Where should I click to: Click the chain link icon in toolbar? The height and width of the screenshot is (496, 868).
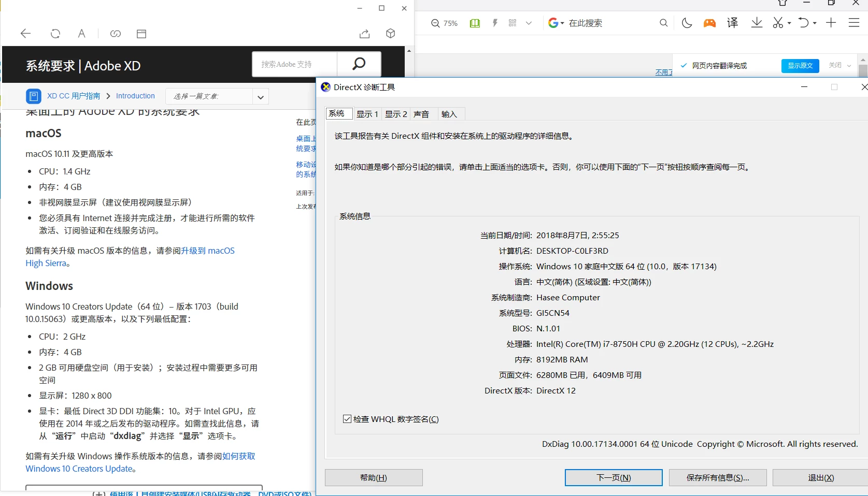click(115, 34)
